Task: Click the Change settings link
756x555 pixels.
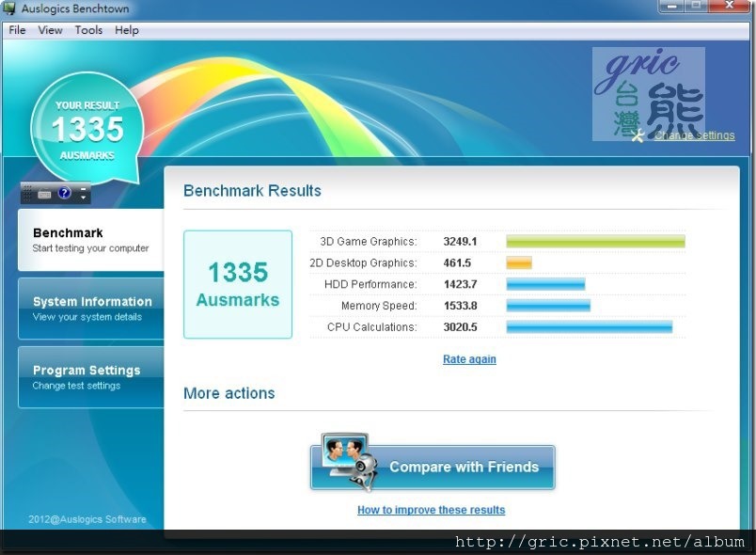Action: click(694, 135)
